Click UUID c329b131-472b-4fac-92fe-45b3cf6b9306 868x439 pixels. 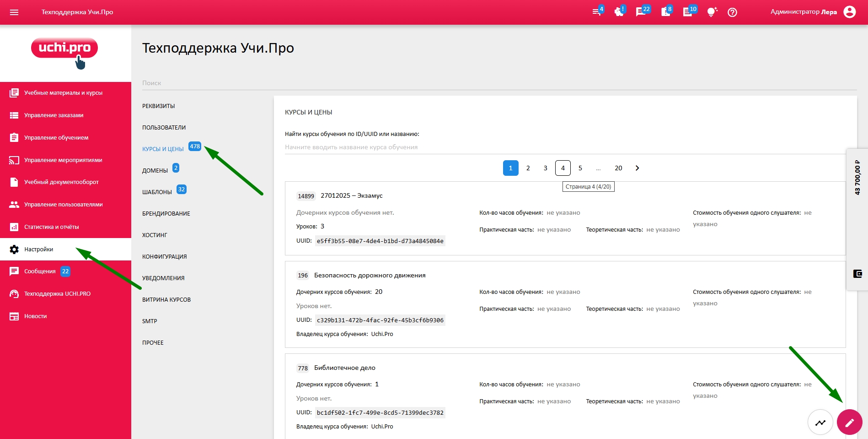[x=380, y=320]
